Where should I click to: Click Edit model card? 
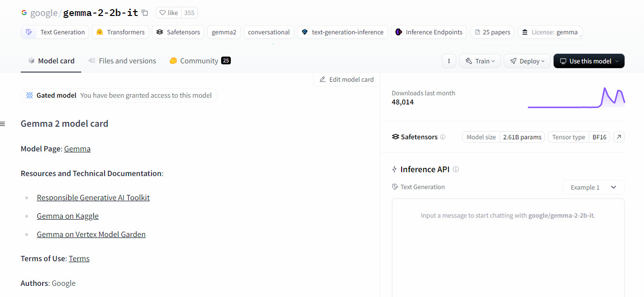coord(346,79)
